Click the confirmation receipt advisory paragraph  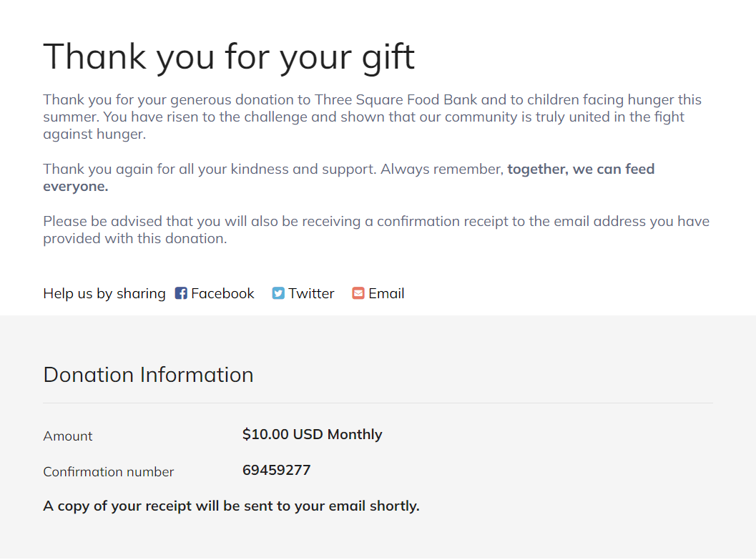pyautogui.click(x=375, y=230)
